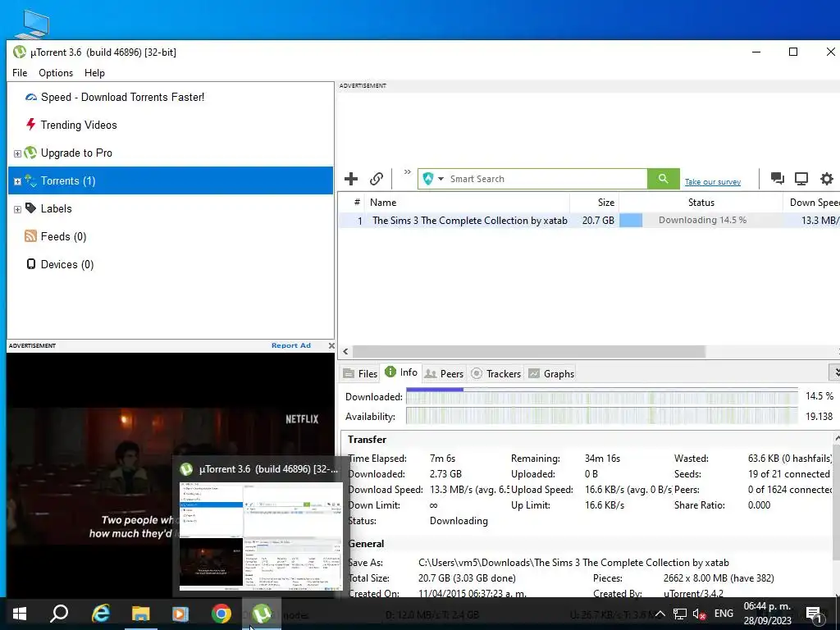Close the advertisement panel

coord(331,345)
